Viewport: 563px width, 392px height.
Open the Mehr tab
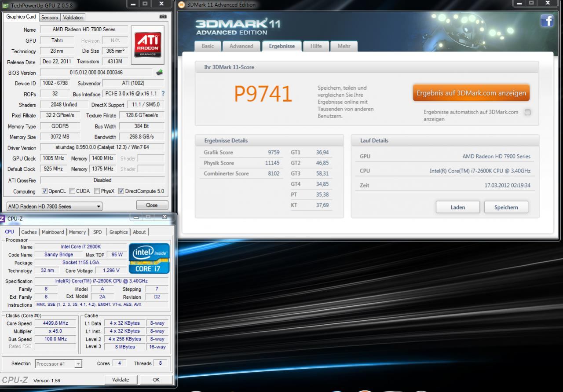tap(344, 46)
